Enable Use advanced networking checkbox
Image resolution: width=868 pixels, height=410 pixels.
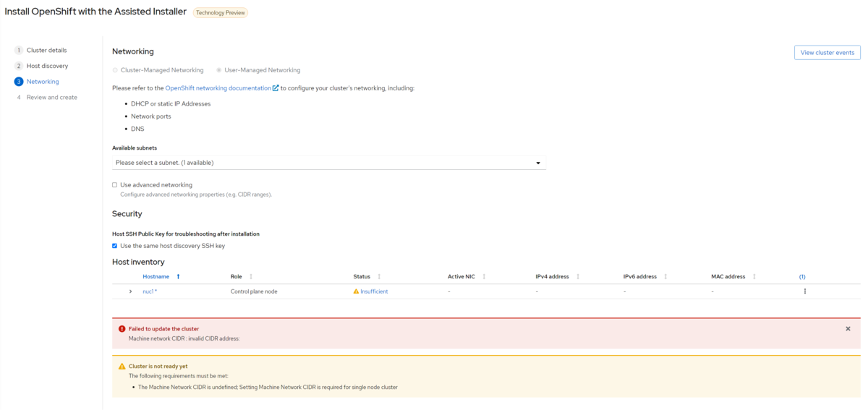[x=115, y=185]
